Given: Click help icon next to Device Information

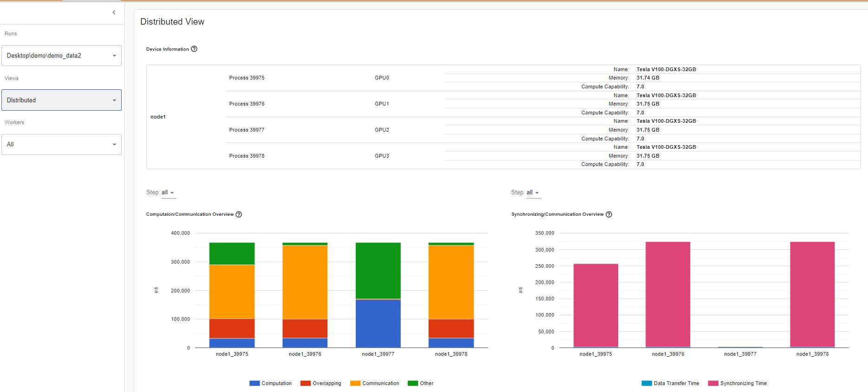Looking at the screenshot, I should click(x=194, y=49).
